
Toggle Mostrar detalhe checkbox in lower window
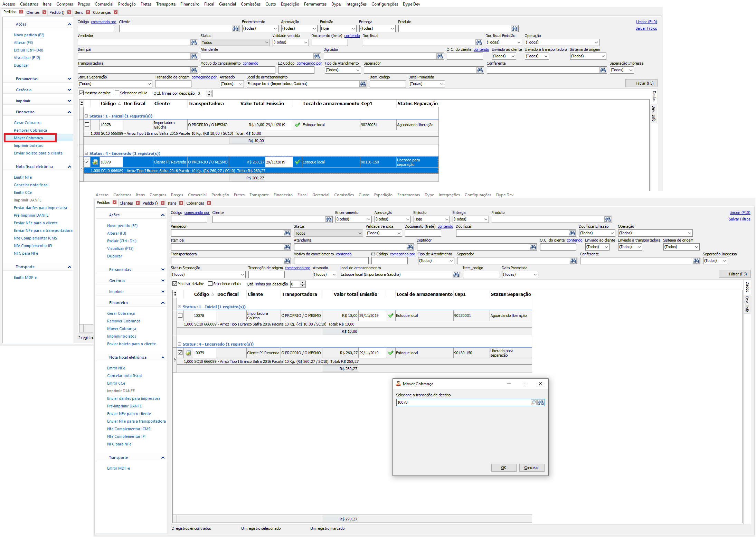[x=175, y=284]
